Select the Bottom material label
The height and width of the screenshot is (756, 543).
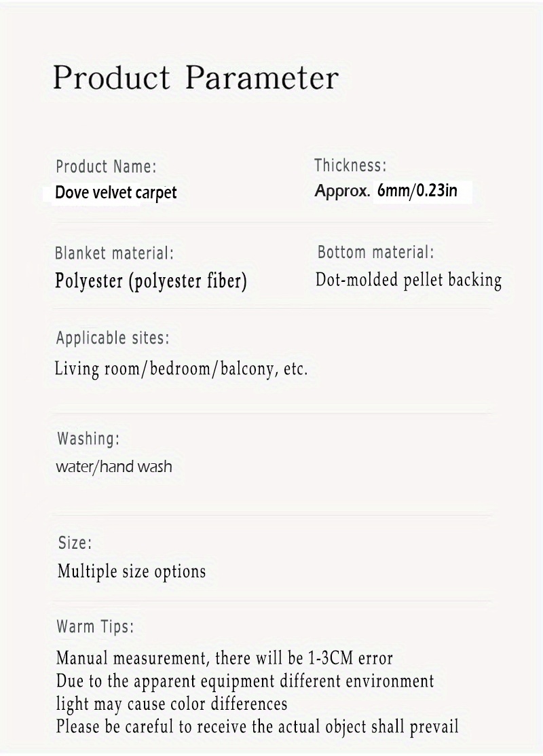(376, 252)
